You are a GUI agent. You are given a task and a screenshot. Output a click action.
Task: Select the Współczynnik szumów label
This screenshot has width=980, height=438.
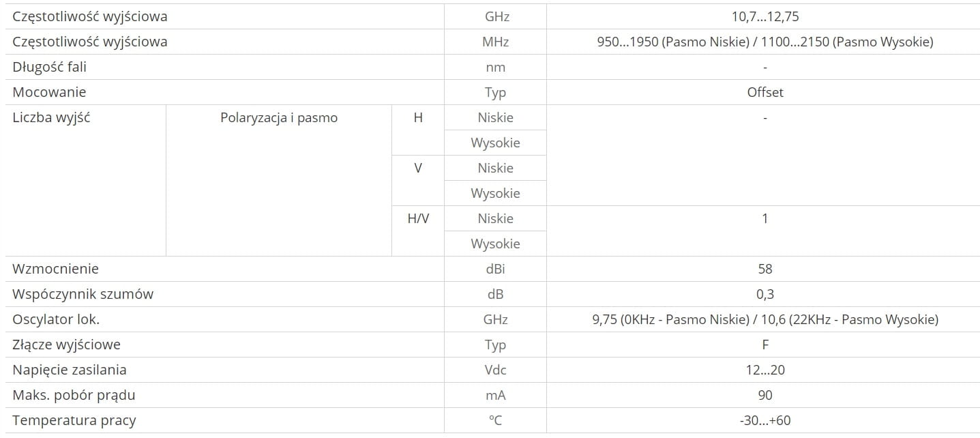pos(83,294)
